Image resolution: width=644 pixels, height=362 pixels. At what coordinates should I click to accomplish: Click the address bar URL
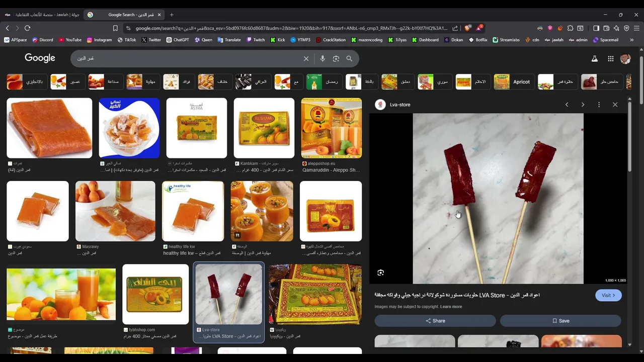(x=291, y=28)
